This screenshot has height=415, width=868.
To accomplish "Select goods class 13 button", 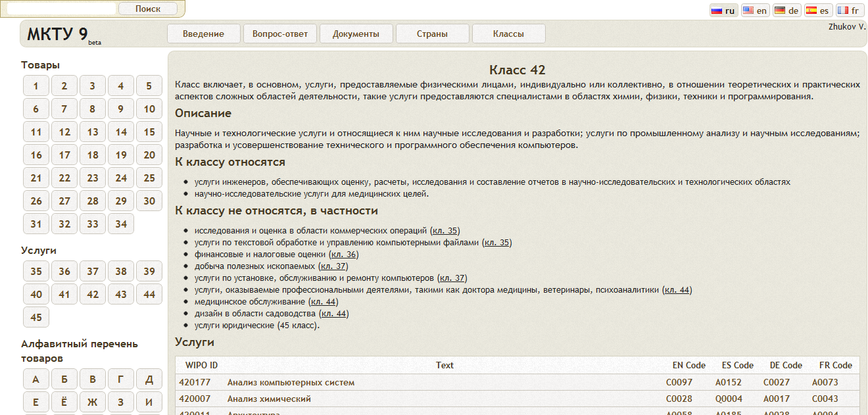I will coord(93,132).
